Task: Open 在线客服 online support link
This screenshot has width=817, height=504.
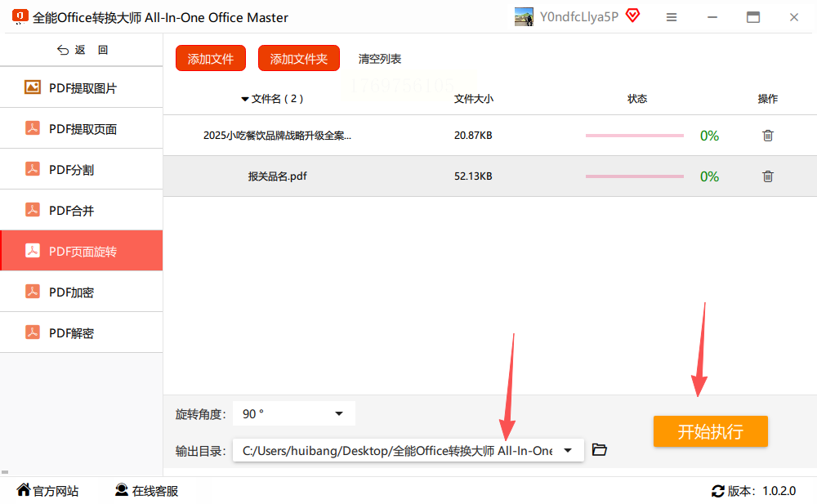Action: point(146,490)
